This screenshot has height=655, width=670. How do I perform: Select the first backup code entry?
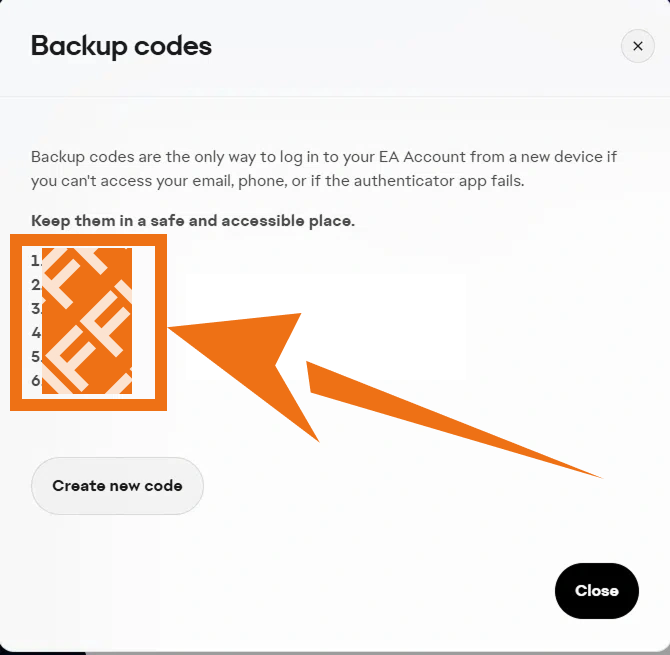[x=85, y=261]
